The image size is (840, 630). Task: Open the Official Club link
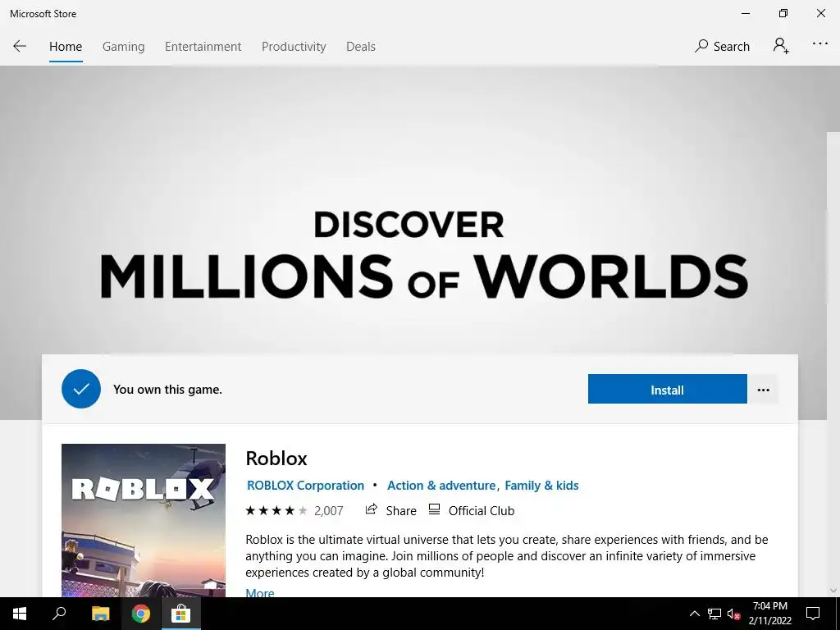coord(472,510)
